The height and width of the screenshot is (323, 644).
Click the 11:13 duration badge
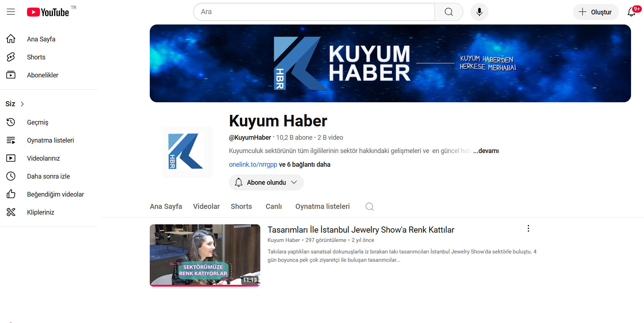(250, 280)
